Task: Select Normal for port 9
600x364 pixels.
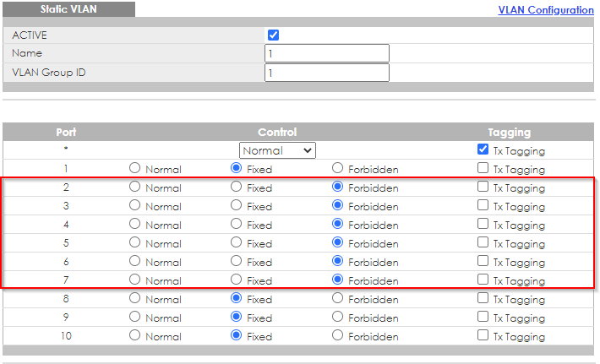Action: (x=135, y=317)
